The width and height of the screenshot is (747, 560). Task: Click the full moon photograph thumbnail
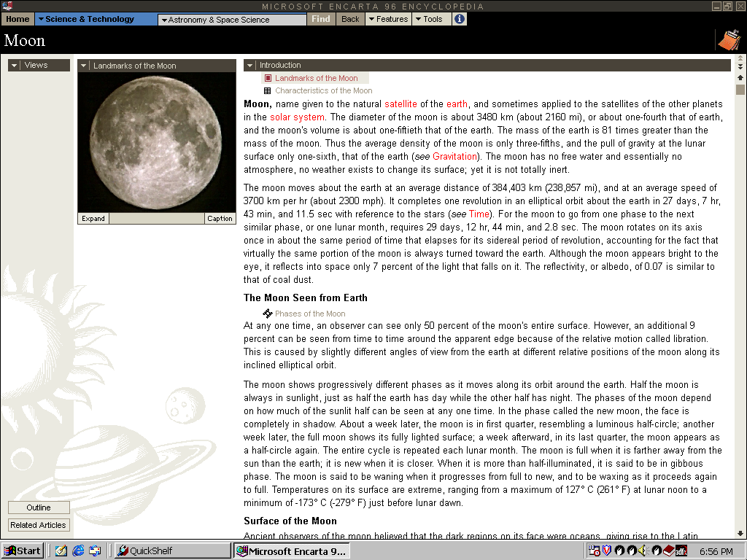click(157, 142)
